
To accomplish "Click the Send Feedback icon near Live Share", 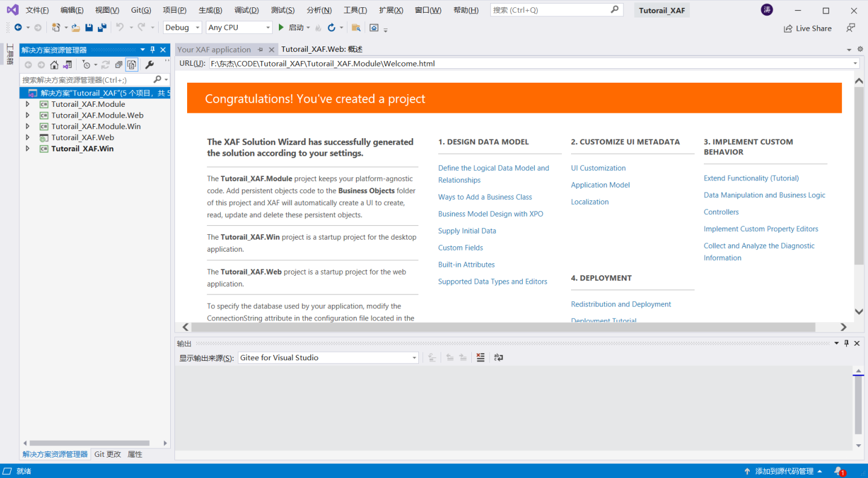I will pyautogui.click(x=851, y=28).
